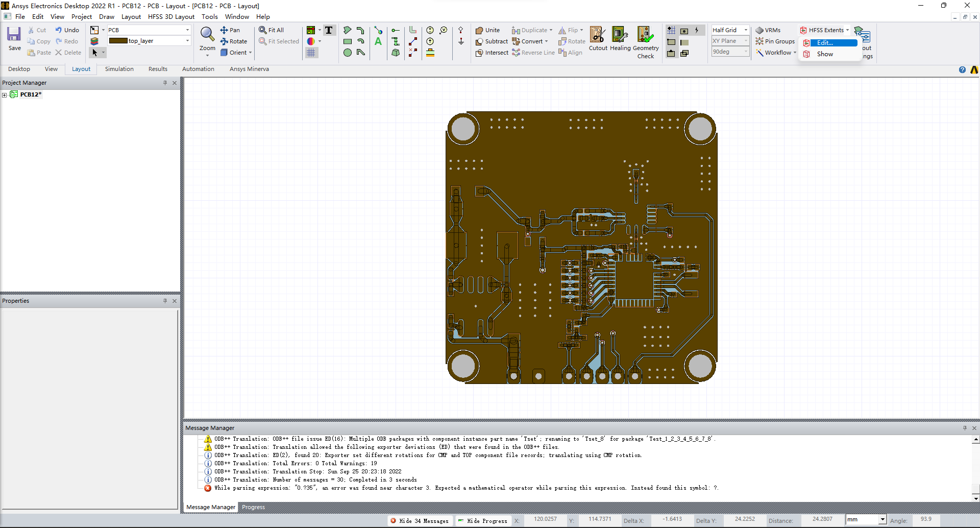Screen dimensions: 980x528
Task: Open the Healing tool
Action: click(x=620, y=39)
